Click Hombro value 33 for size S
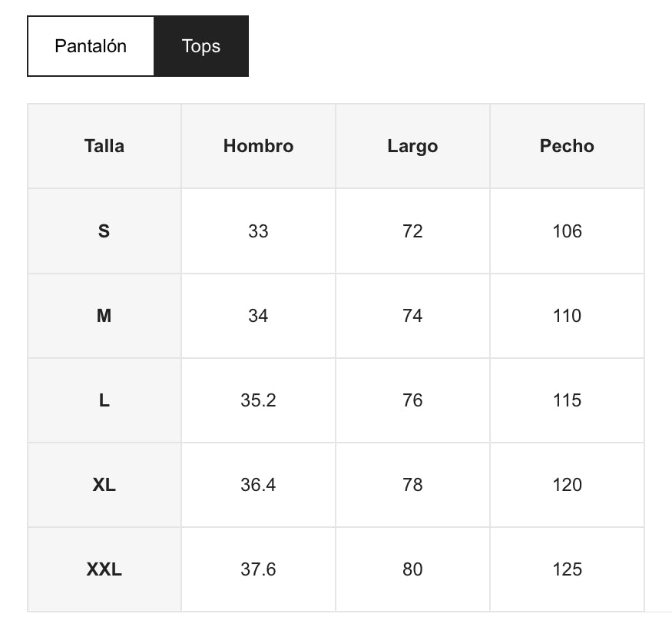 (258, 231)
